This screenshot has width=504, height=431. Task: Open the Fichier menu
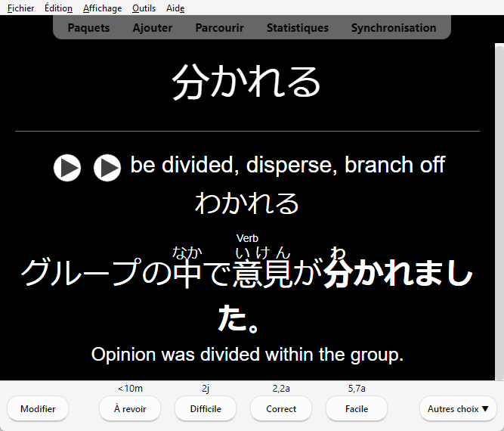pyautogui.click(x=21, y=8)
